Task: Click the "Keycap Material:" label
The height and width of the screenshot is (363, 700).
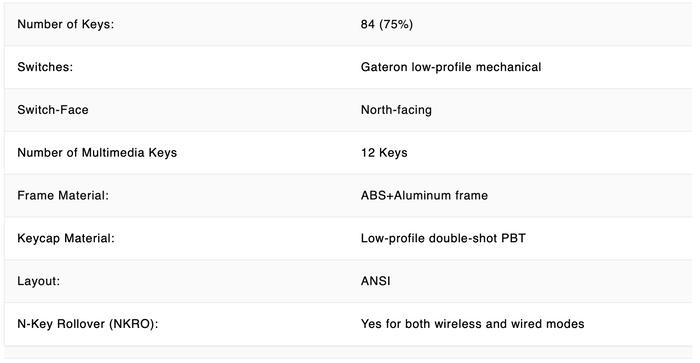Action: [x=66, y=238]
